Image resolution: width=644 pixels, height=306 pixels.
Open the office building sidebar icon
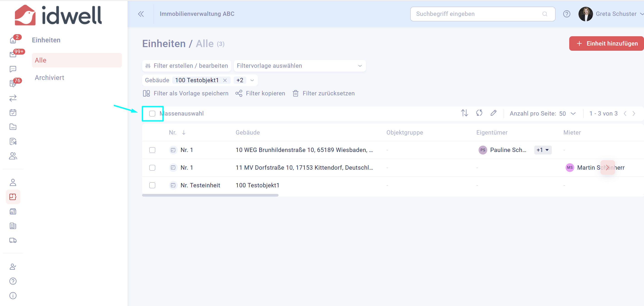click(x=13, y=226)
